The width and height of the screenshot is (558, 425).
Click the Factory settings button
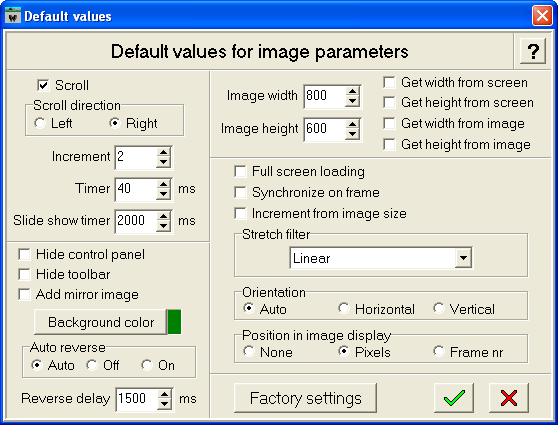pyautogui.click(x=305, y=398)
